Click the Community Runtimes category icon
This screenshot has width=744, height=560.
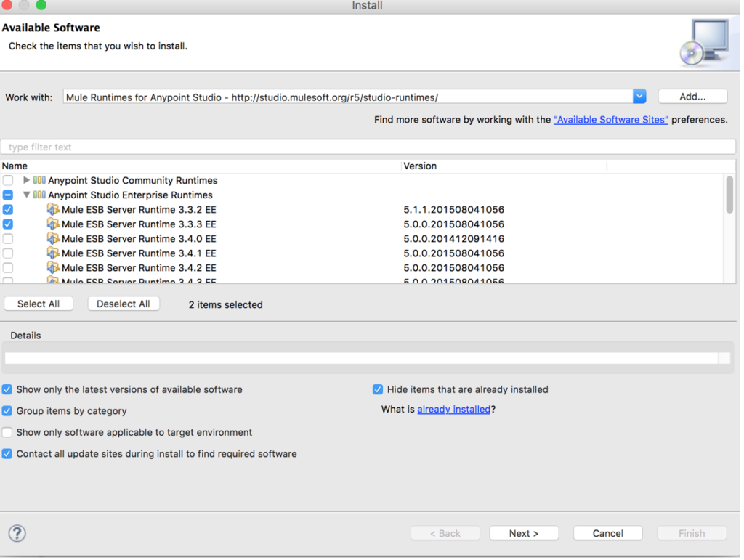click(x=39, y=181)
